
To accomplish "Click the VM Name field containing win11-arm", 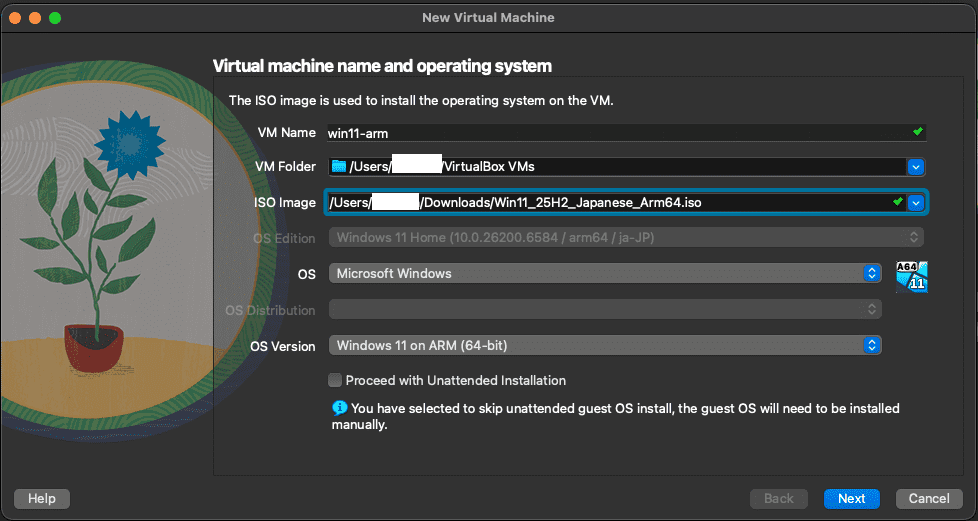I will click(615, 133).
